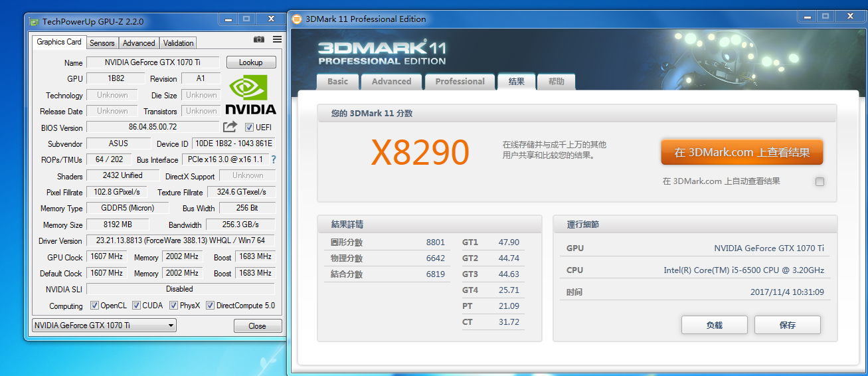Screen dimensions: 868x376
Task: Click the Revision A1 field
Action: click(x=201, y=78)
